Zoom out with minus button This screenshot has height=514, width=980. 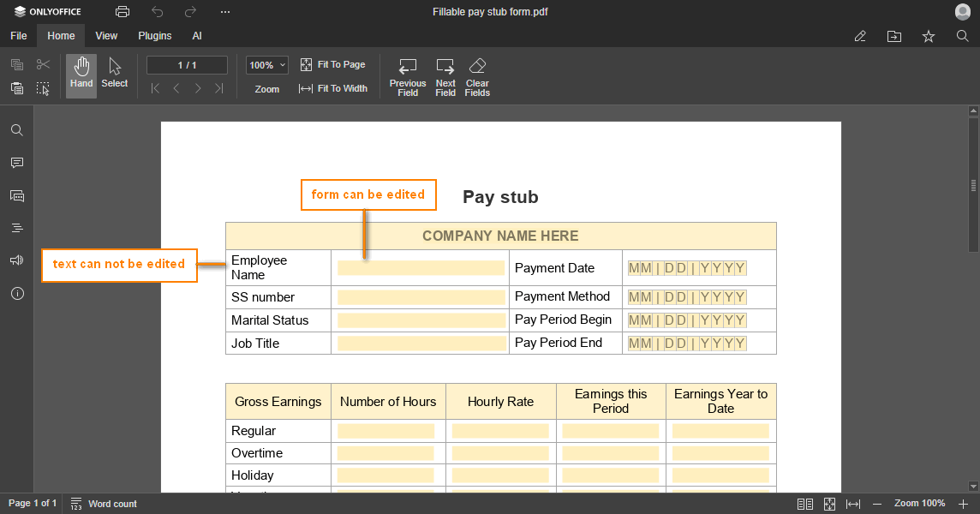pos(877,504)
